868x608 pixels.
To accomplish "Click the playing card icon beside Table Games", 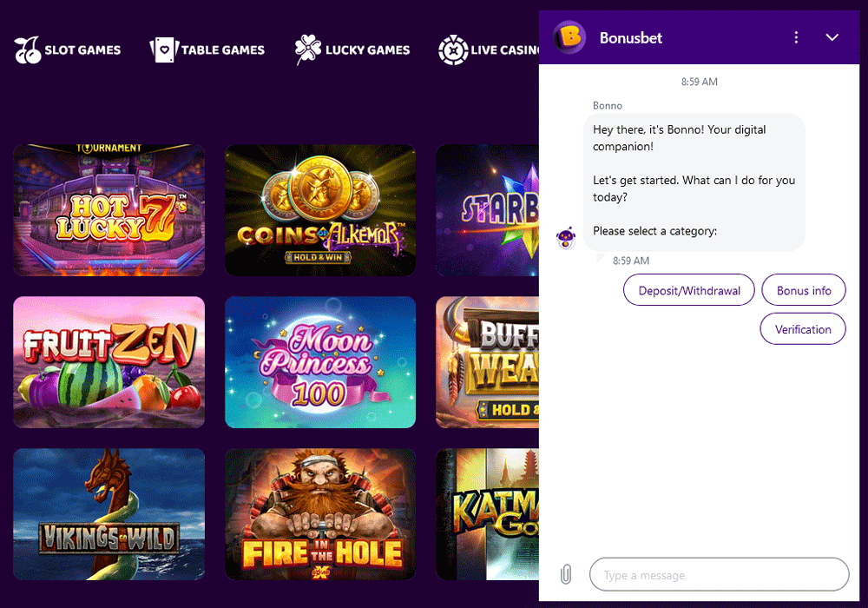I will click(x=164, y=50).
